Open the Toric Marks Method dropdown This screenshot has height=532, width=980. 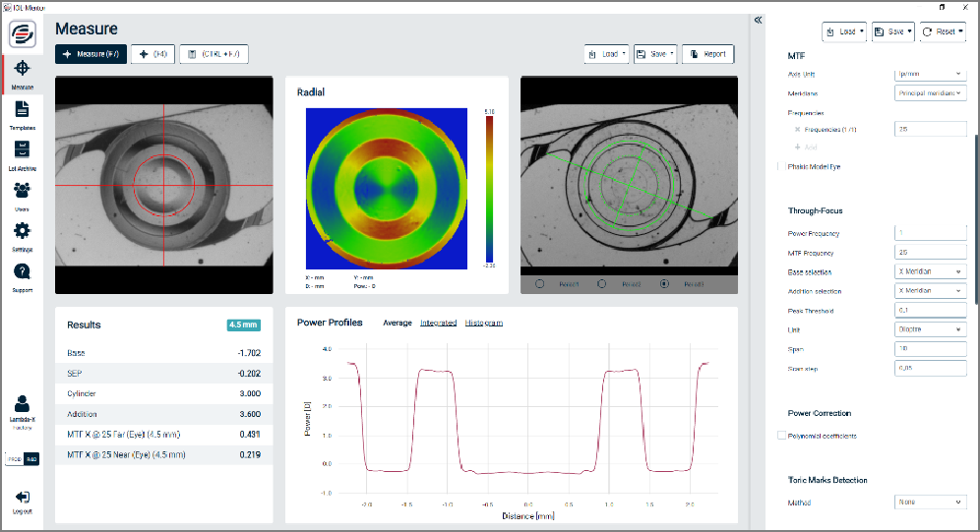pyautogui.click(x=931, y=502)
